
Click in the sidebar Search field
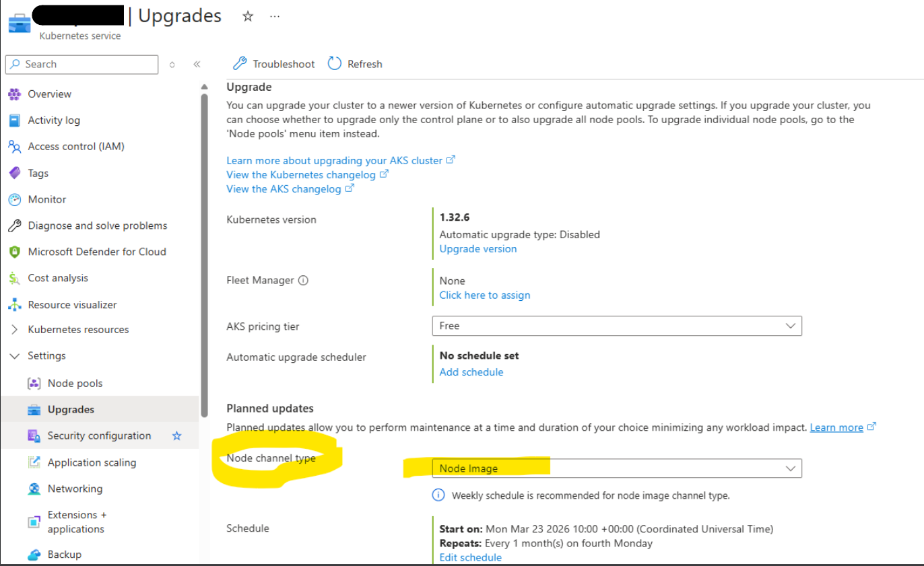(x=81, y=65)
